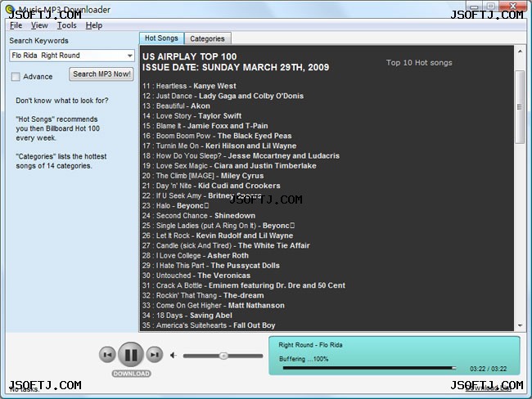Switch to the Categories tab
Viewport: 532px width, 399px height.
point(207,38)
